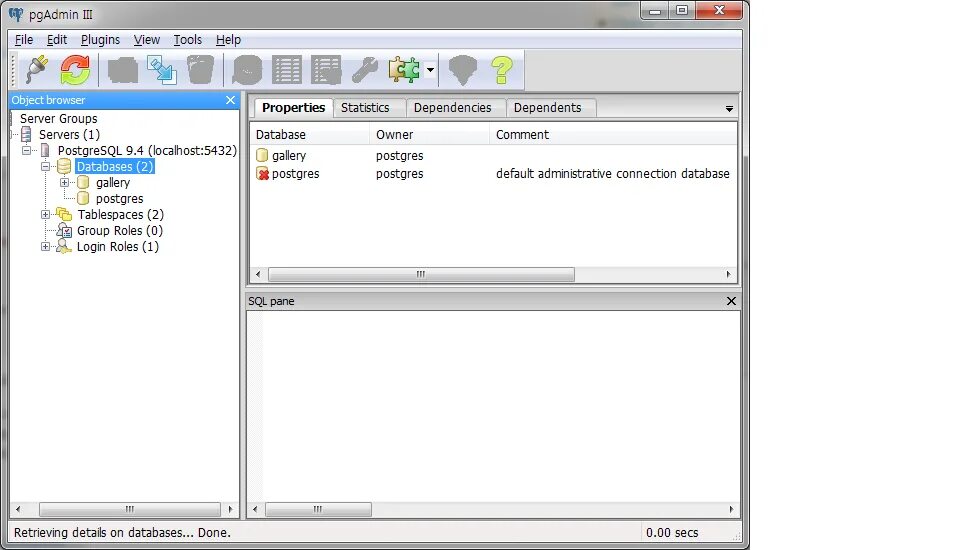Click inside the empty SQL pane text area

[493, 406]
